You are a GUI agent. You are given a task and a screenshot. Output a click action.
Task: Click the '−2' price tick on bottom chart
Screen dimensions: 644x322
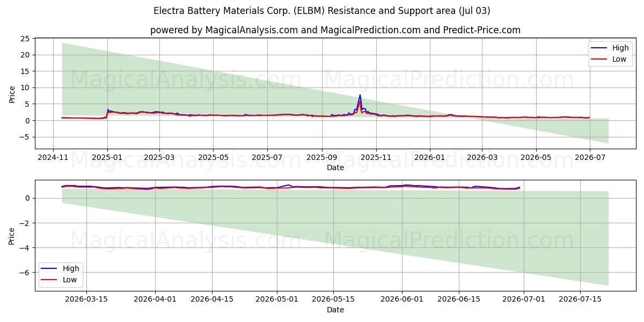(x=25, y=223)
